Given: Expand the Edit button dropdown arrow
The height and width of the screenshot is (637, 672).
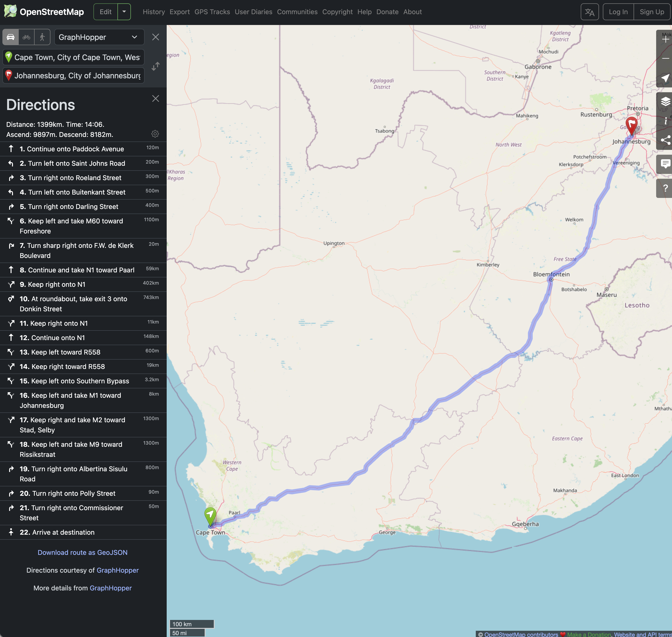Looking at the screenshot, I should 124,12.
